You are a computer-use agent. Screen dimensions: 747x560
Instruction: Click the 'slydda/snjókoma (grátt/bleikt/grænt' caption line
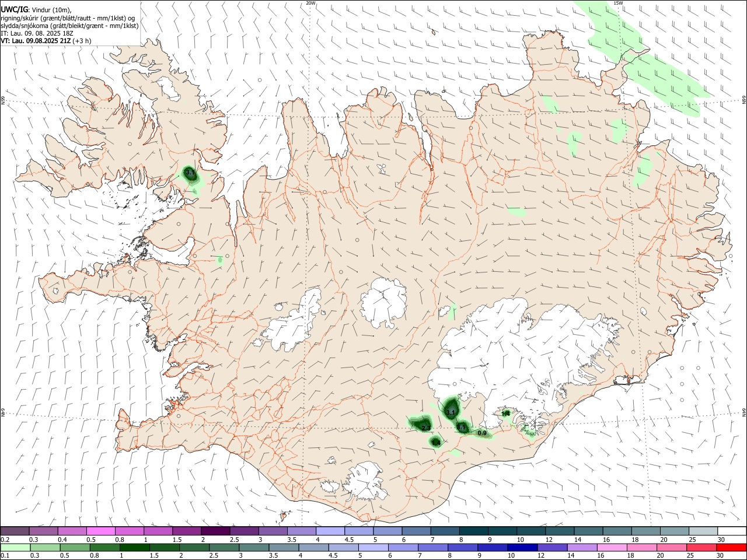69,26
